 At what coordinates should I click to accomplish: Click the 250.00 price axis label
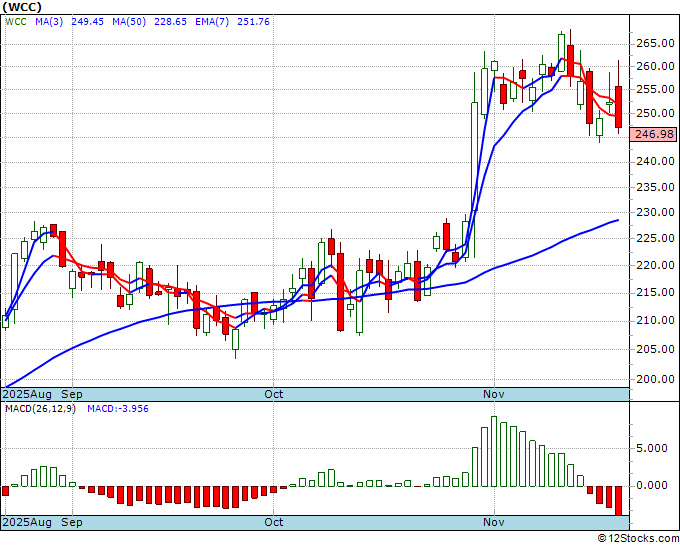pos(655,113)
